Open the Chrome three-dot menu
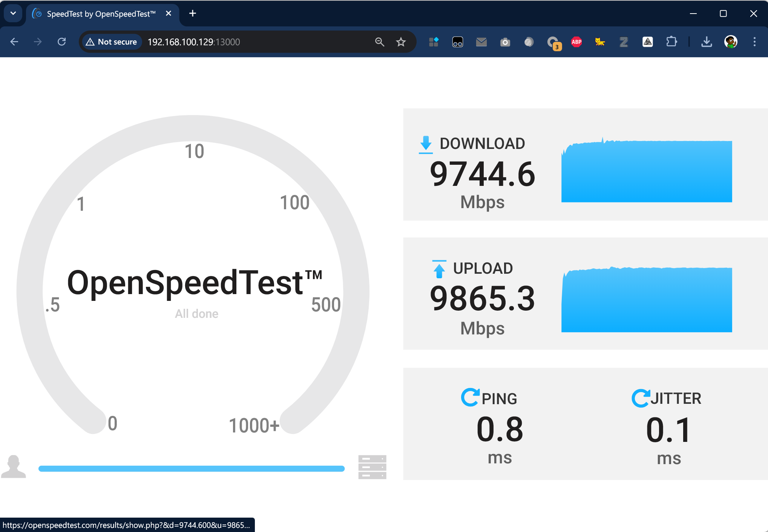The image size is (768, 532). [x=754, y=42]
